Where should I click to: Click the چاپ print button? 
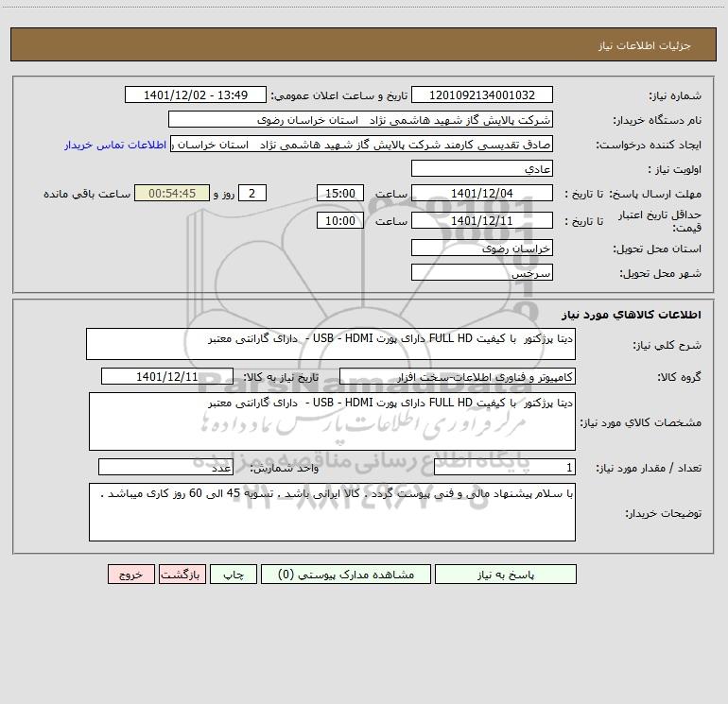(x=234, y=574)
